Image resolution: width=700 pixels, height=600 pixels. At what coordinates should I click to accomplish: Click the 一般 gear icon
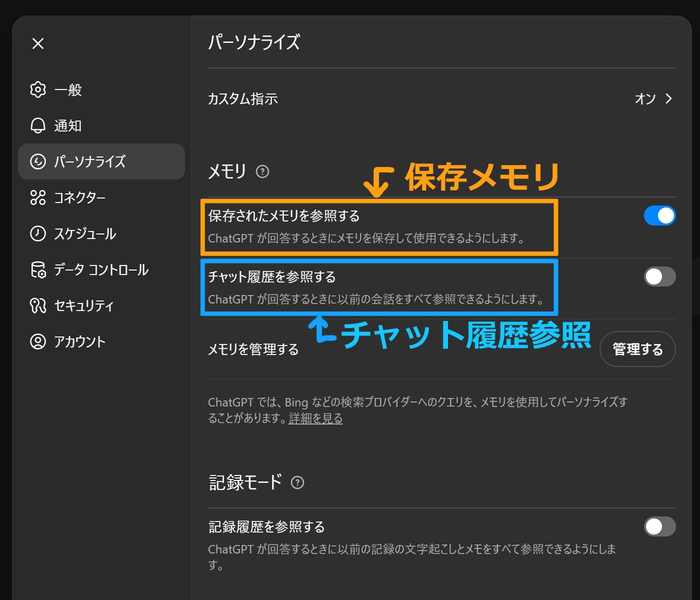(x=37, y=90)
